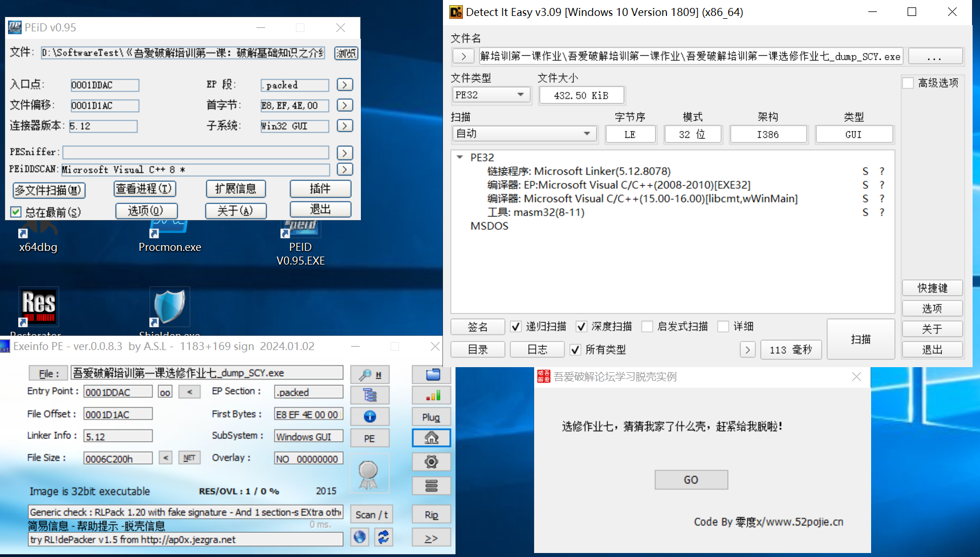Screen dimensions: 980x557
Task: Open 快捷键 shortcuts in Detect It Easy
Action: 933,288
